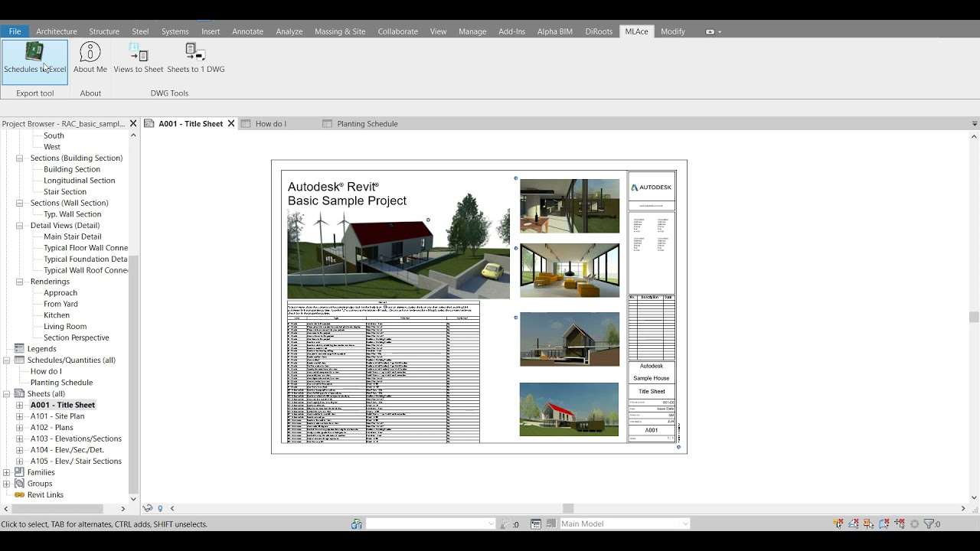Expand the A101 - Site Plan sheet
980x551 pixels.
(20, 416)
